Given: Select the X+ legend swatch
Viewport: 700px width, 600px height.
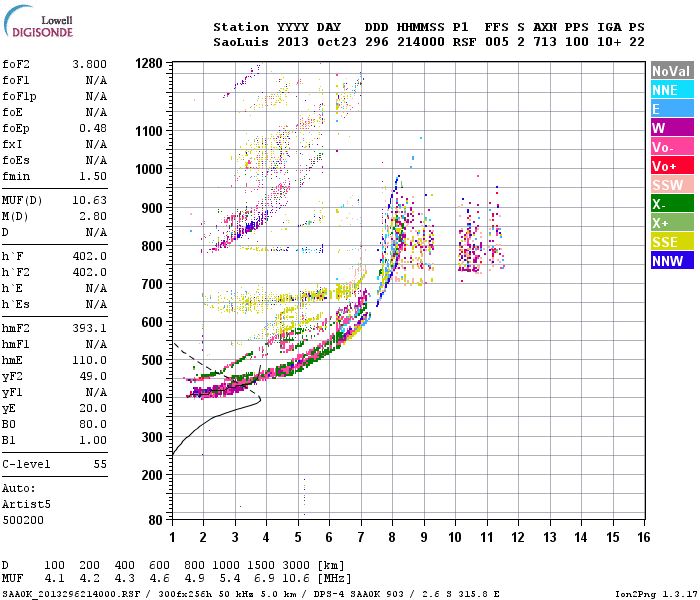Looking at the screenshot, I should point(672,223).
